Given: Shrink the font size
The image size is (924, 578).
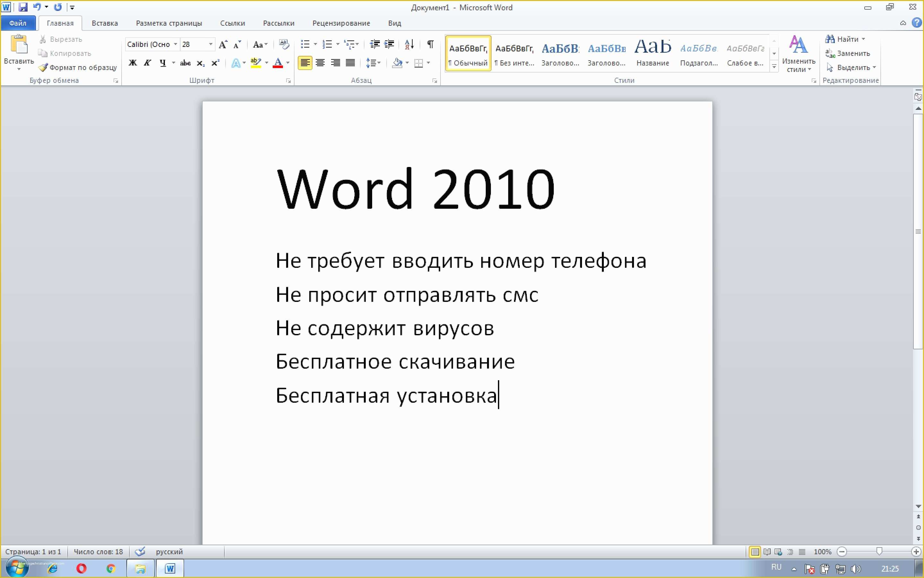Looking at the screenshot, I should pos(237,44).
